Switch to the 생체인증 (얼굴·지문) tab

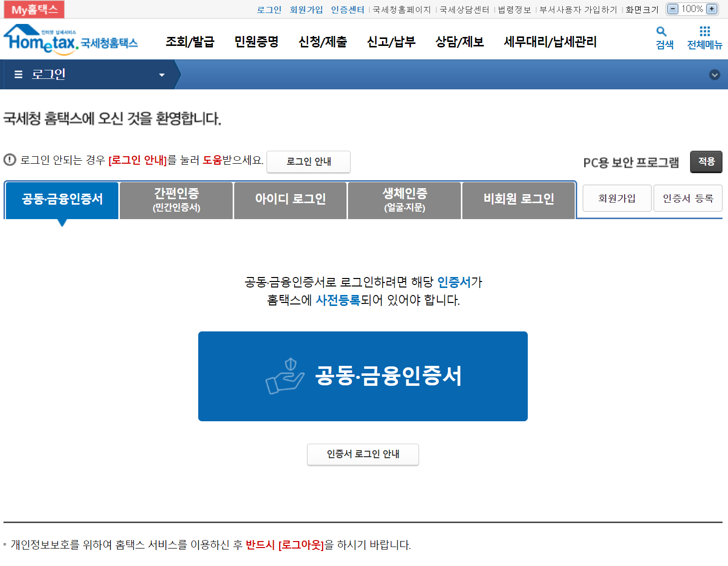(404, 200)
